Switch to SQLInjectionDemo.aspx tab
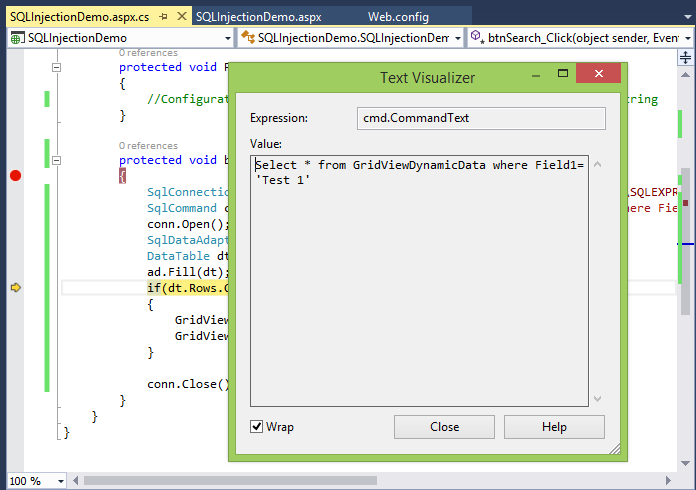This screenshot has width=696, height=490. [x=259, y=17]
